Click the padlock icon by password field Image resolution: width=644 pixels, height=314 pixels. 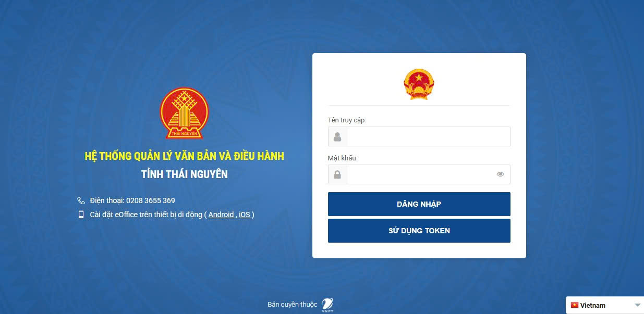pyautogui.click(x=337, y=174)
